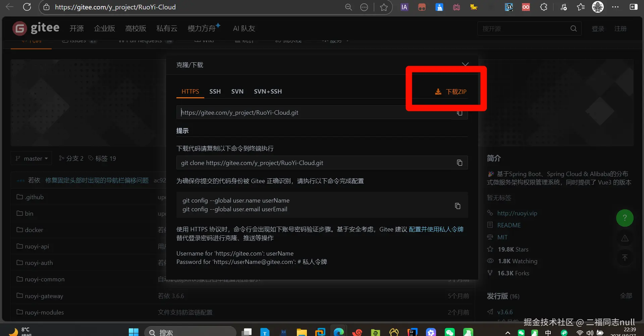
Task: Open browser settings ellipsis menu
Action: (x=615, y=7)
